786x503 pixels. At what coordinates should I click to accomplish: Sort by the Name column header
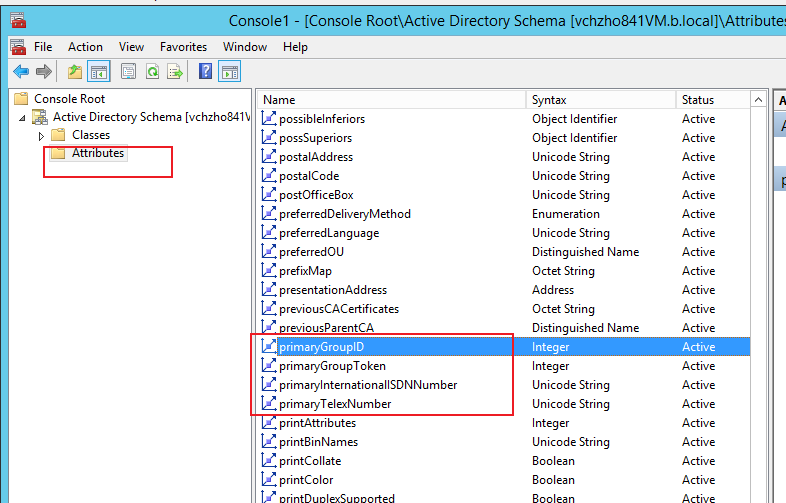point(391,100)
